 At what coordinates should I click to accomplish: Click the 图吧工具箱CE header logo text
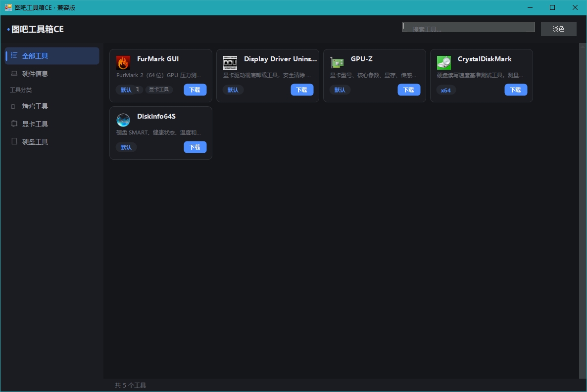point(38,29)
